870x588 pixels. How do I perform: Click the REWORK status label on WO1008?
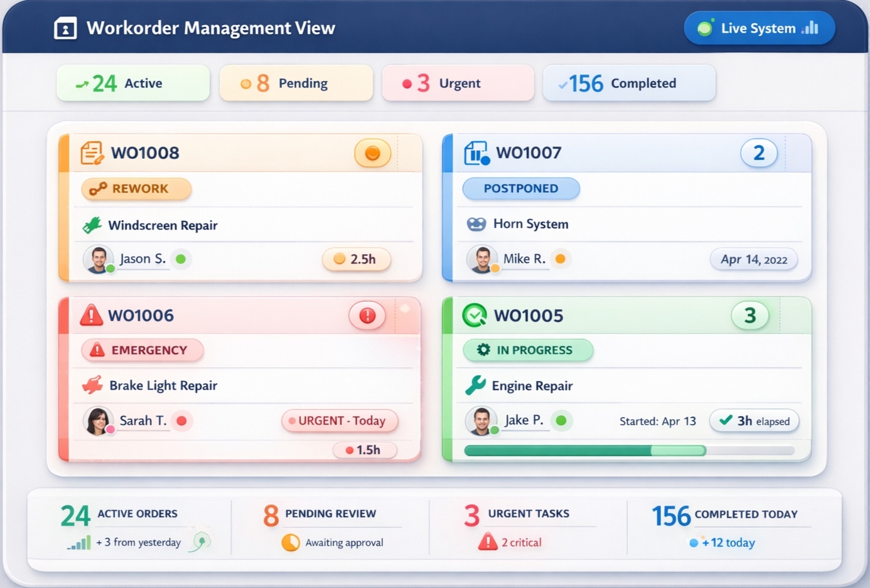(x=136, y=189)
